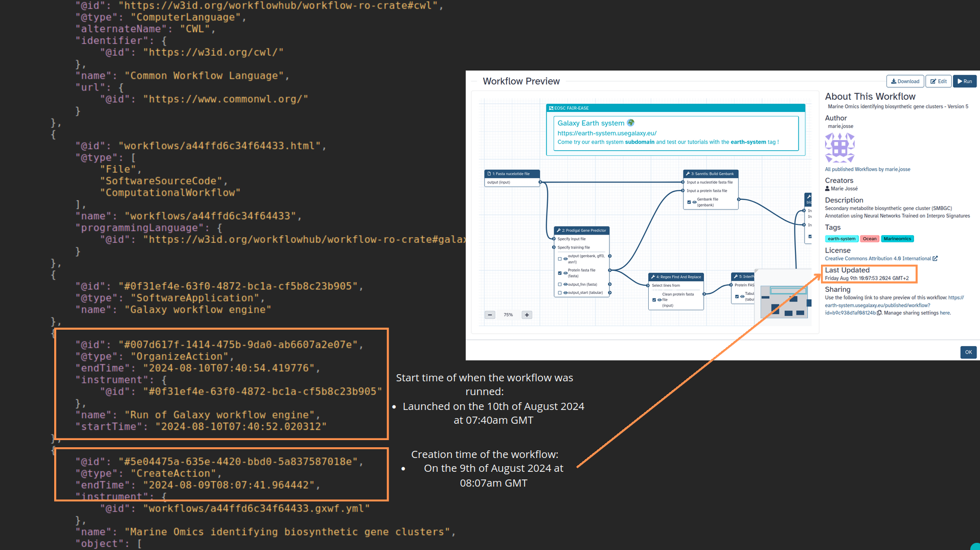Click the earth-system tag
The image size is (980, 550).
(x=841, y=239)
